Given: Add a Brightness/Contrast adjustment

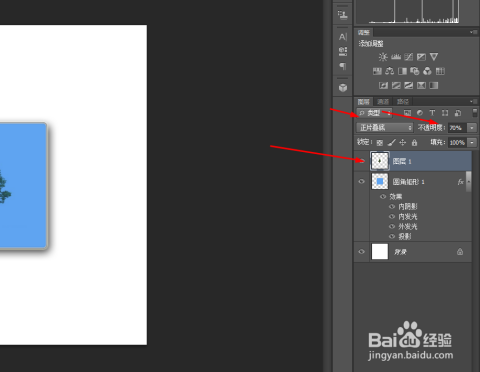Looking at the screenshot, I should point(383,57).
